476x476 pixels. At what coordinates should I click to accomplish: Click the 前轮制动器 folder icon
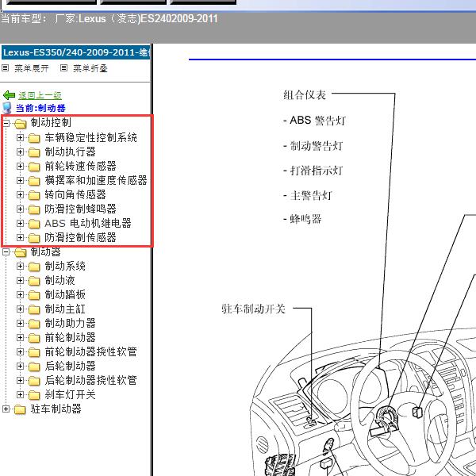(34, 338)
